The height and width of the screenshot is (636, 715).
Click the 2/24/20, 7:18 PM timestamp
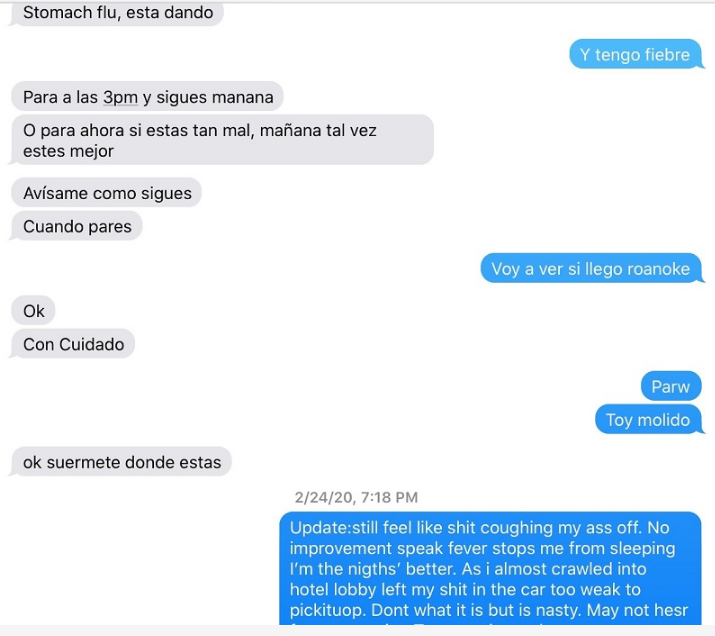(x=356, y=497)
